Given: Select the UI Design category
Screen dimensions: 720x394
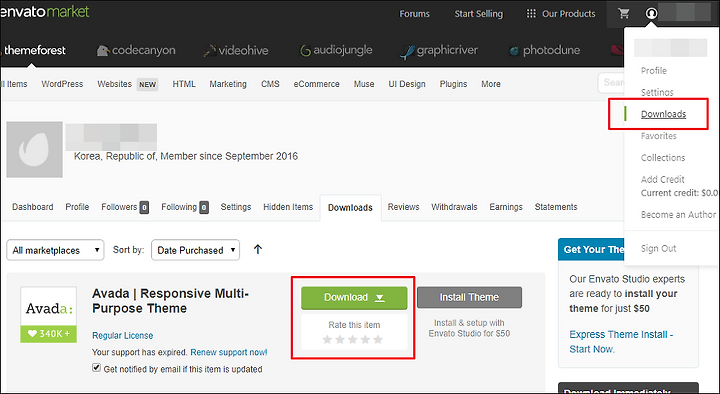Looking at the screenshot, I should tap(407, 84).
